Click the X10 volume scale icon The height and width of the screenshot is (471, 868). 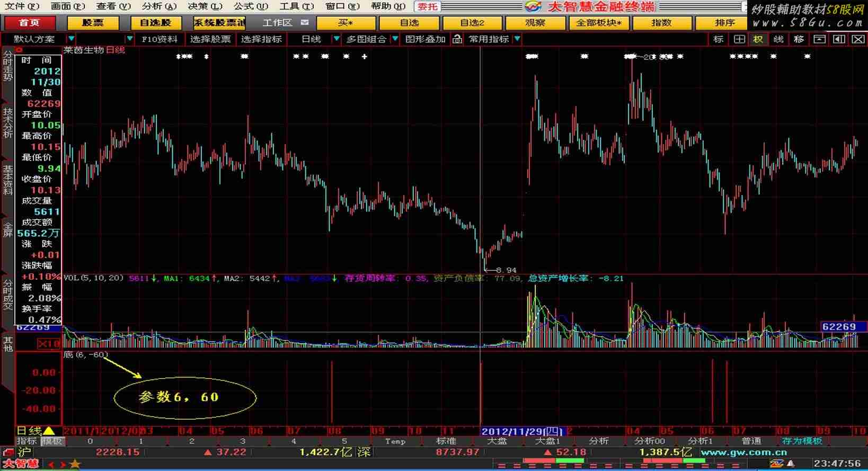(x=49, y=344)
